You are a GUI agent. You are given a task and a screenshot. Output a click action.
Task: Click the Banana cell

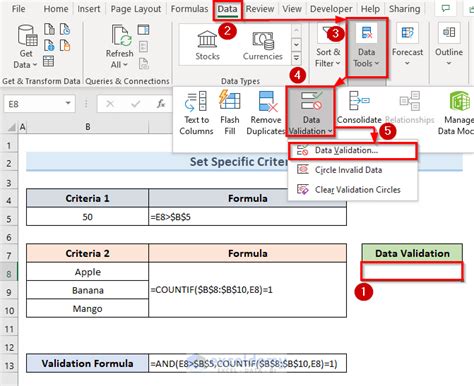point(87,290)
